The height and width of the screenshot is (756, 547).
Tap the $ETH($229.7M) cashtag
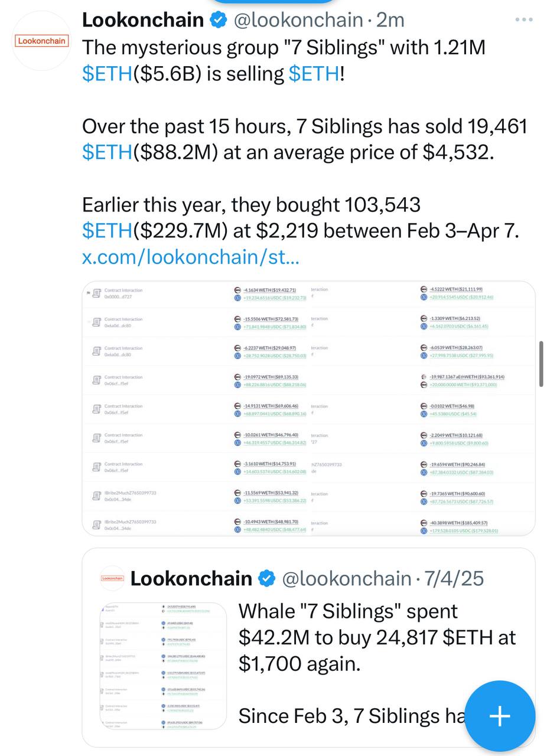tap(107, 230)
